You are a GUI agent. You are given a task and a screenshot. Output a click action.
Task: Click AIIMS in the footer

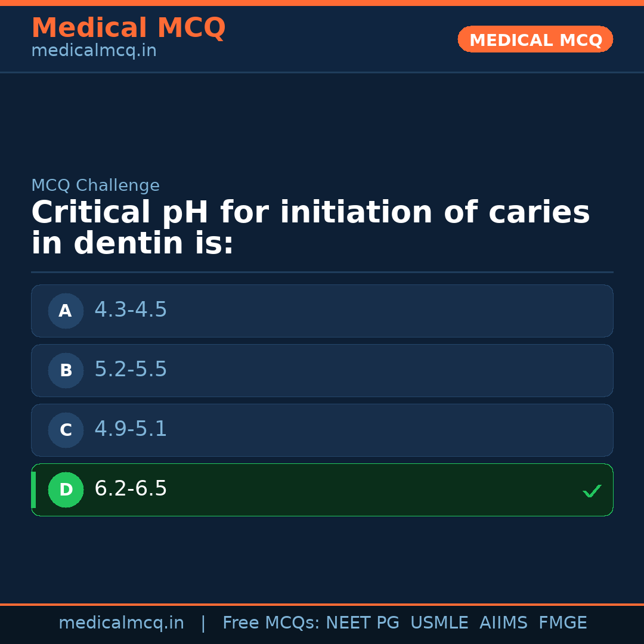(503, 623)
